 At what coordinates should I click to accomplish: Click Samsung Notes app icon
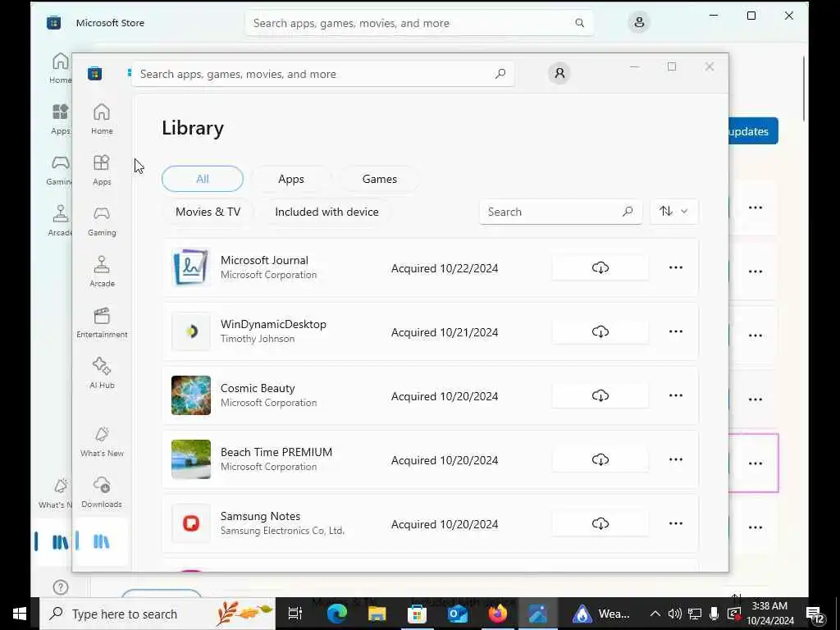pos(190,523)
